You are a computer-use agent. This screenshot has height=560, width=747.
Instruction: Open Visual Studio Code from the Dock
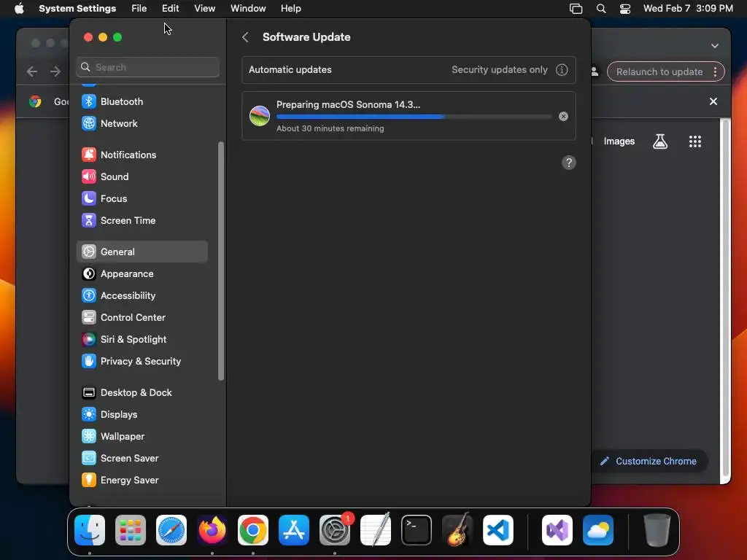(498, 530)
